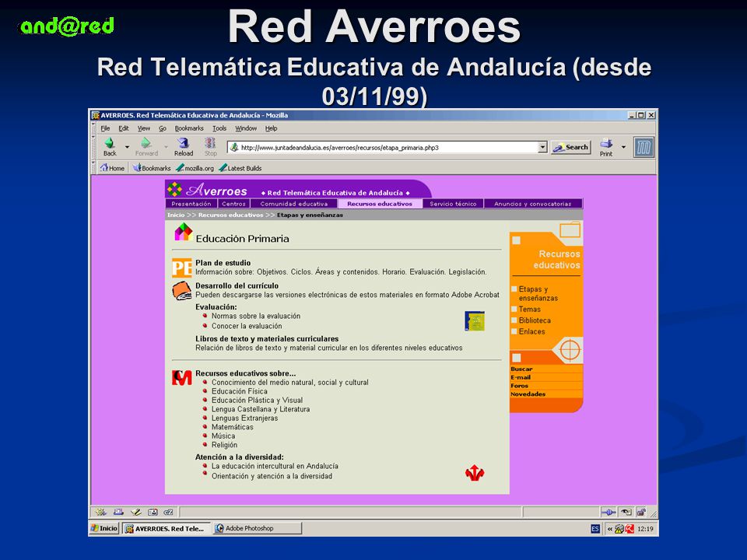Click Biblioteca in the orange sidebar
This screenshot has height=560, width=747.
(x=535, y=320)
